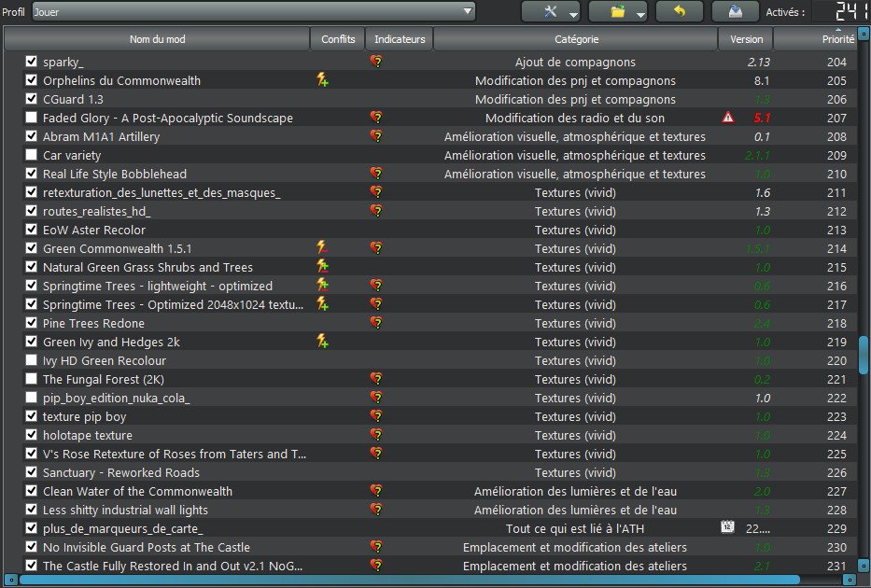Image resolution: width=871 pixels, height=588 pixels.
Task: Click priority 229 cell
Action: [x=836, y=528]
